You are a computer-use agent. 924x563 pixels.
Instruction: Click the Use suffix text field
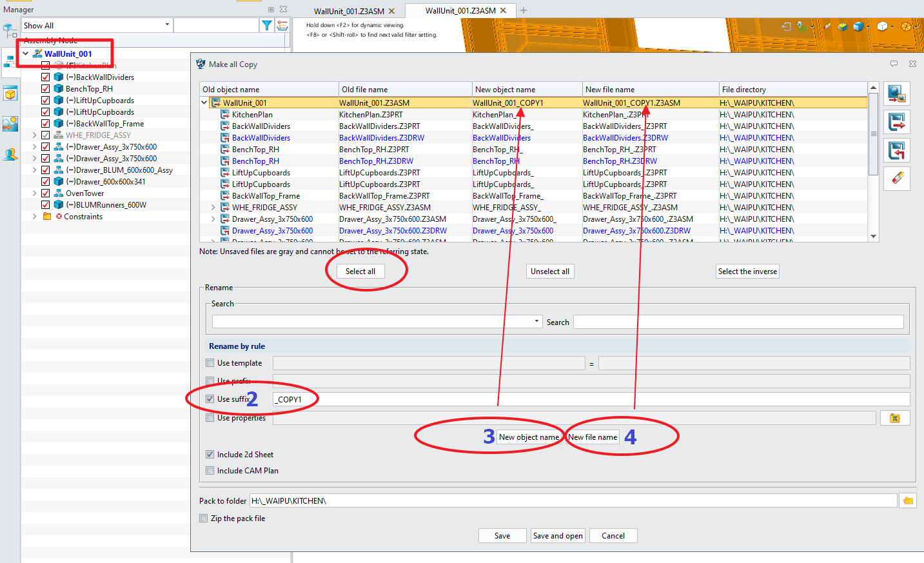point(591,399)
